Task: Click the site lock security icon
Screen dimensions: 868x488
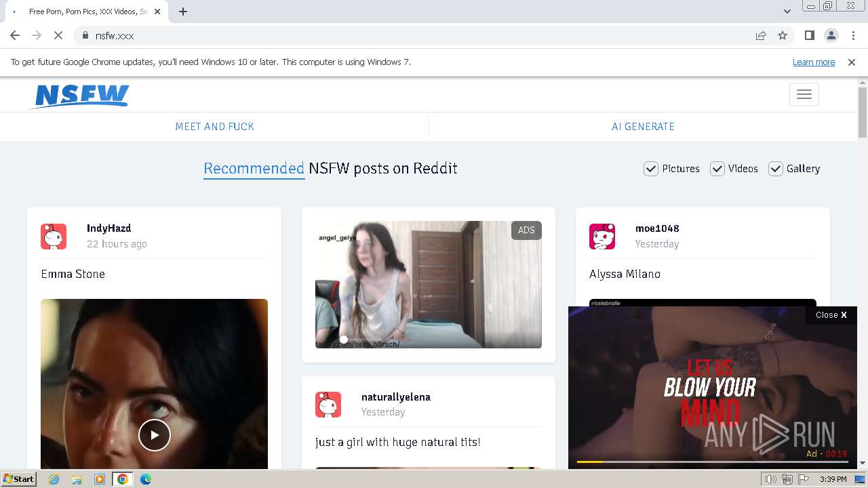Action: pos(85,35)
